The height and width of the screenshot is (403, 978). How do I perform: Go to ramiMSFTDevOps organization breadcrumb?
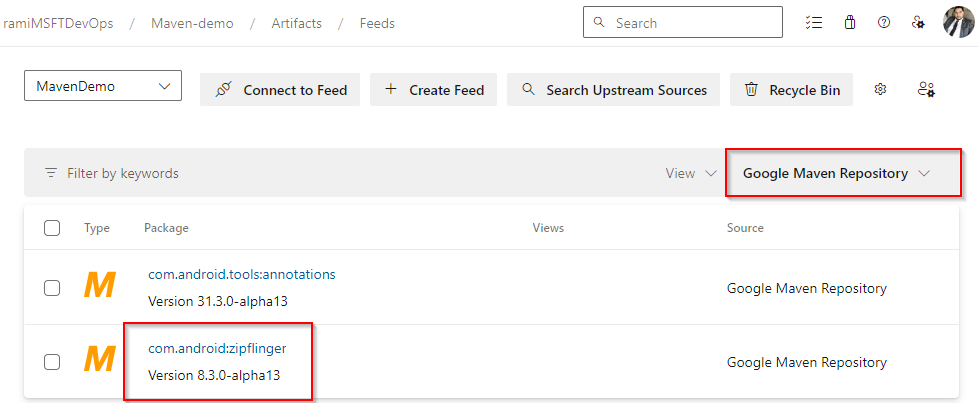59,24
